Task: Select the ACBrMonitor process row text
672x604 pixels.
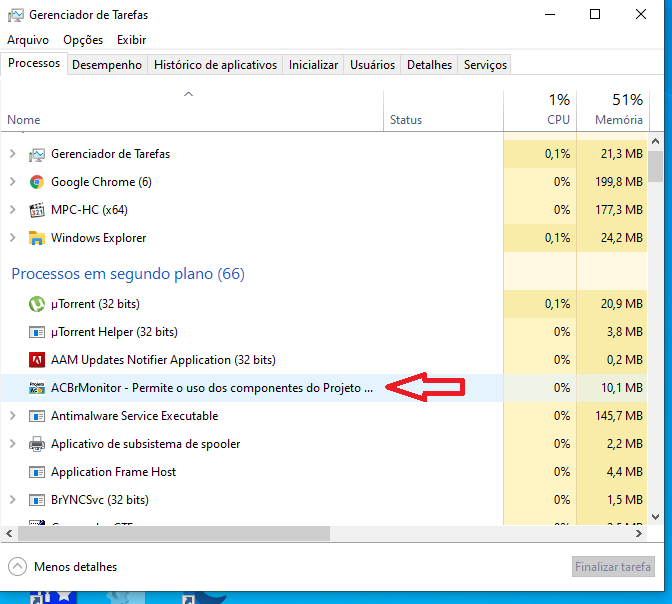Action: click(x=212, y=388)
